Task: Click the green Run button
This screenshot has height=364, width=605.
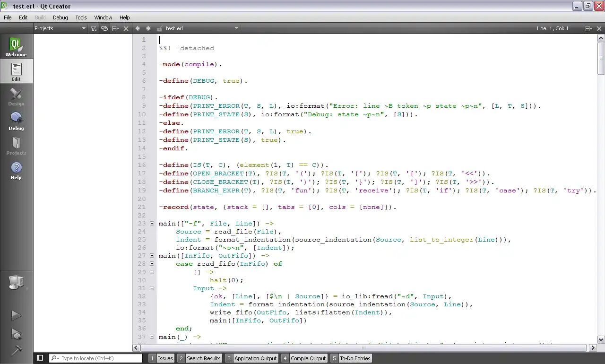Action: click(x=16, y=315)
